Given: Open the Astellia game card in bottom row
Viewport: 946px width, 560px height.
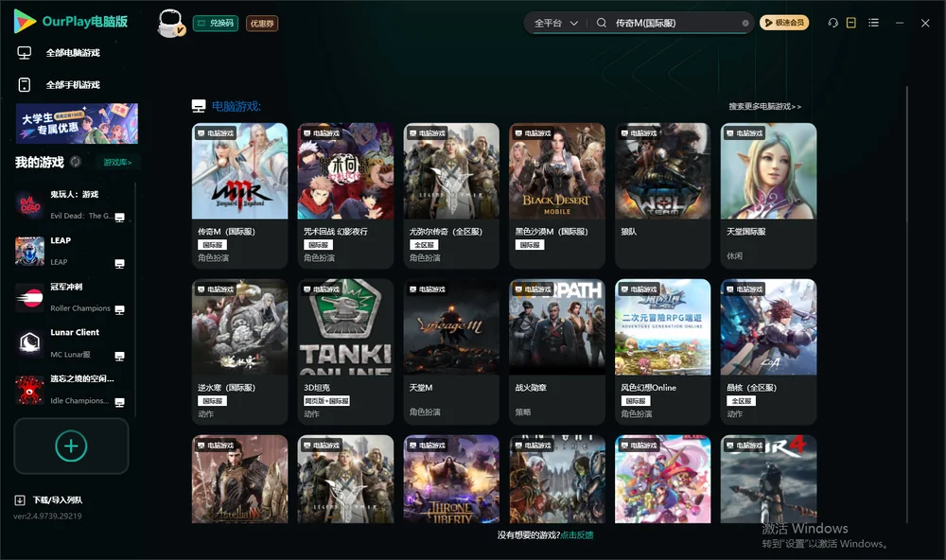Looking at the screenshot, I should (239, 480).
